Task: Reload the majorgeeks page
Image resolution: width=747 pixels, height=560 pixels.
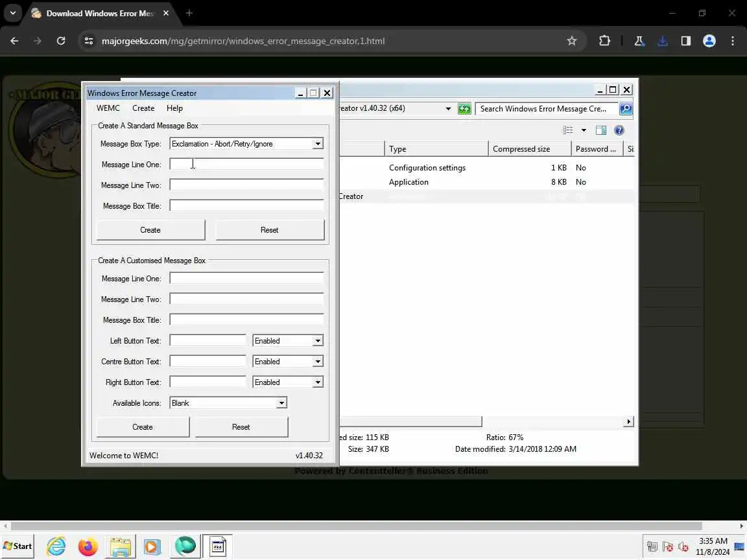Action: [61, 41]
